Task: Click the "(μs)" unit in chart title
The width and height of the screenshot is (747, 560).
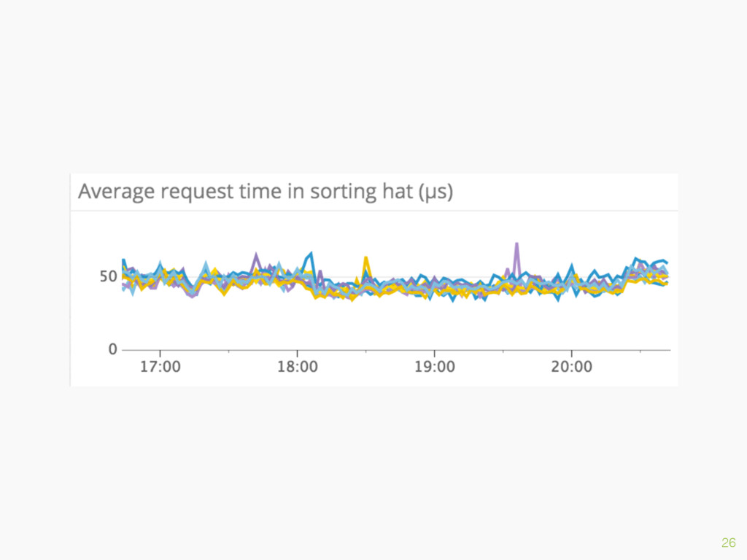Action: [x=436, y=192]
